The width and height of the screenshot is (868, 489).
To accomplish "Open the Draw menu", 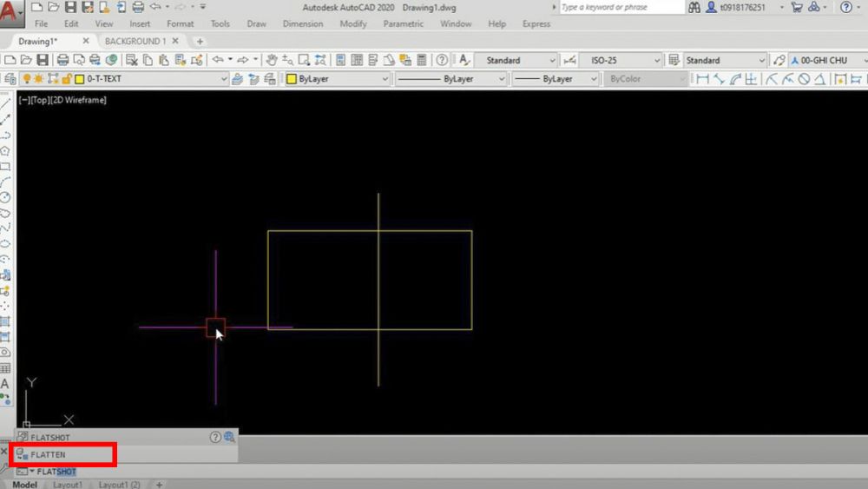I will pyautogui.click(x=256, y=23).
